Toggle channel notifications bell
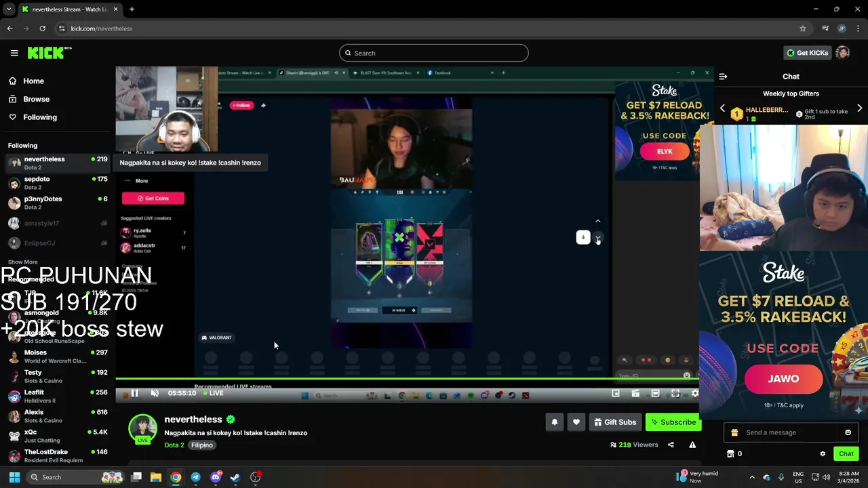868x488 pixels. (554, 422)
